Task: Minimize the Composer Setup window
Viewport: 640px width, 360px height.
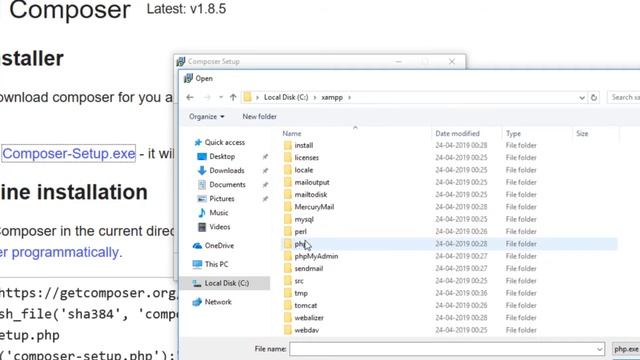Action: tap(399, 62)
